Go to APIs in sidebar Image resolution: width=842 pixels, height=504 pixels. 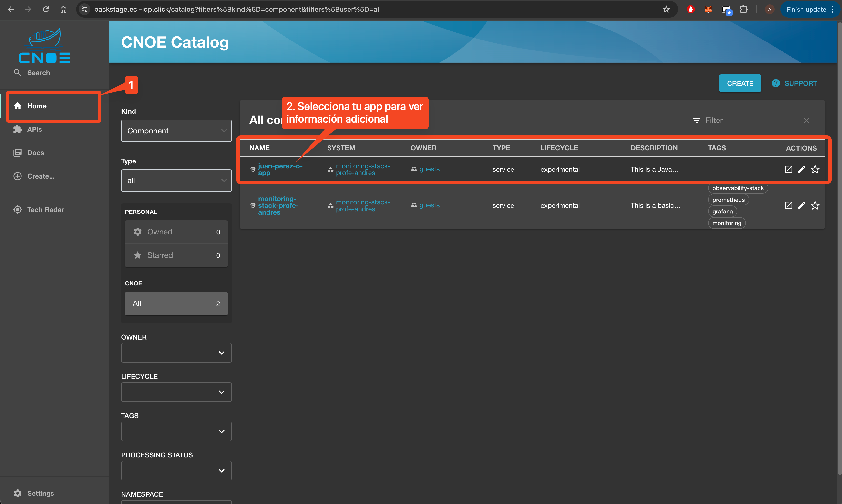click(35, 129)
